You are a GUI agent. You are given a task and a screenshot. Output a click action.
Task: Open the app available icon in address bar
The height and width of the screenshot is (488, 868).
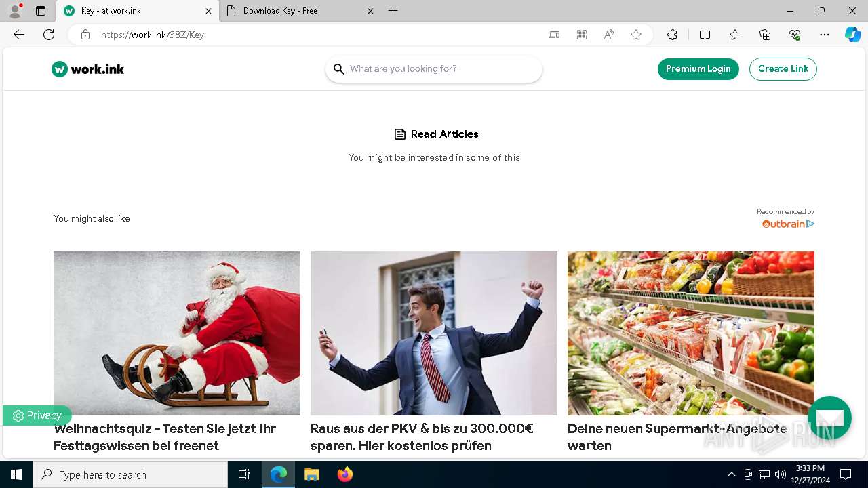click(555, 35)
